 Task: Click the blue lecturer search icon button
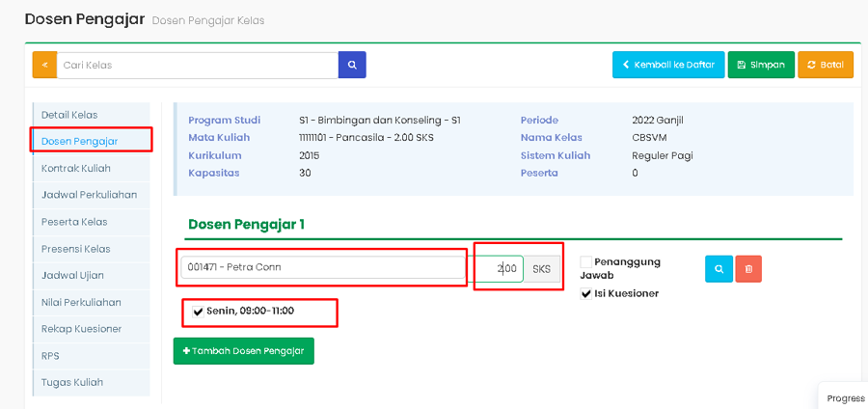pos(719,269)
